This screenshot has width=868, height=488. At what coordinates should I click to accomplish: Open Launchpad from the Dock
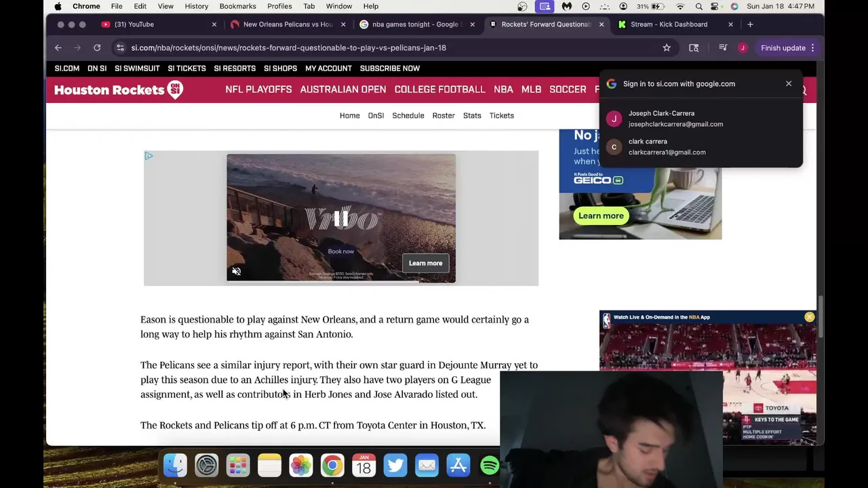pyautogui.click(x=238, y=465)
